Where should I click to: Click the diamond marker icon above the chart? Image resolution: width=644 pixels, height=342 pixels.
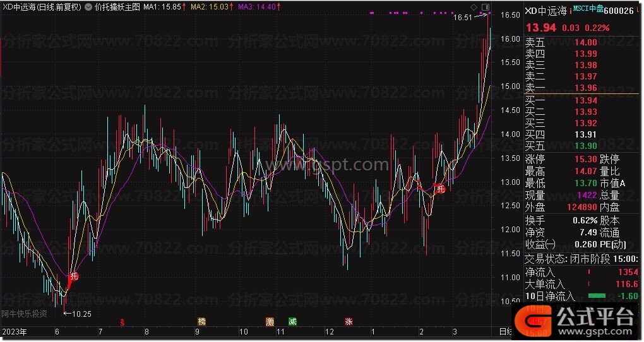tap(474, 7)
